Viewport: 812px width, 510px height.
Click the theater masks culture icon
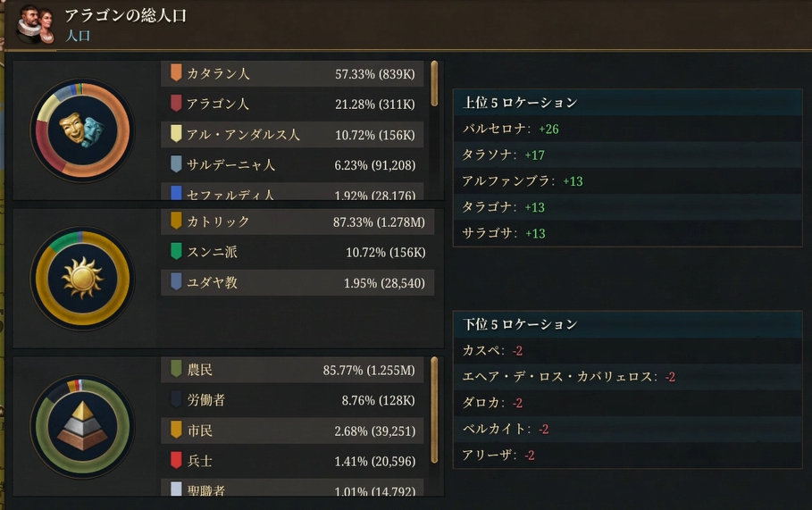pyautogui.click(x=81, y=130)
